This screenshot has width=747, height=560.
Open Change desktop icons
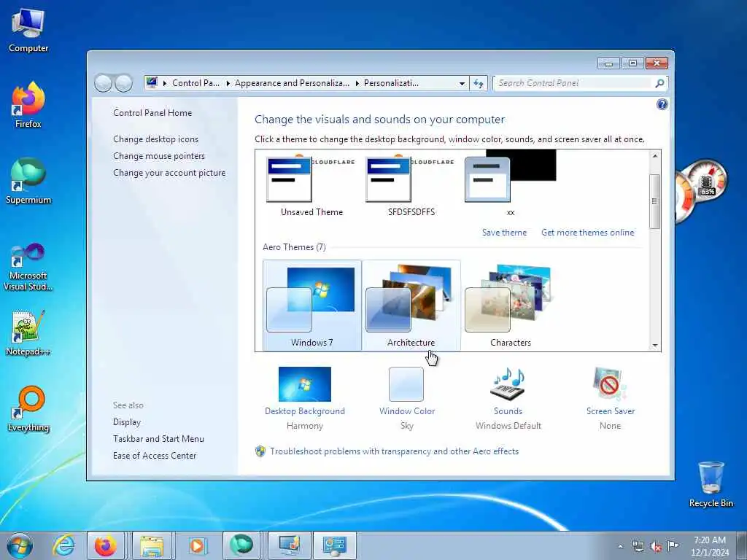pos(156,139)
